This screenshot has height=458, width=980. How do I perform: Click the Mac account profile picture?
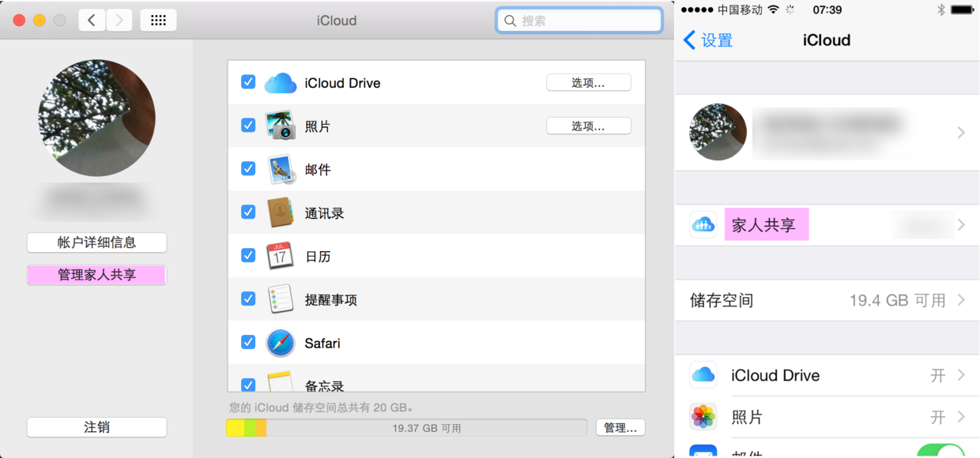click(x=97, y=118)
